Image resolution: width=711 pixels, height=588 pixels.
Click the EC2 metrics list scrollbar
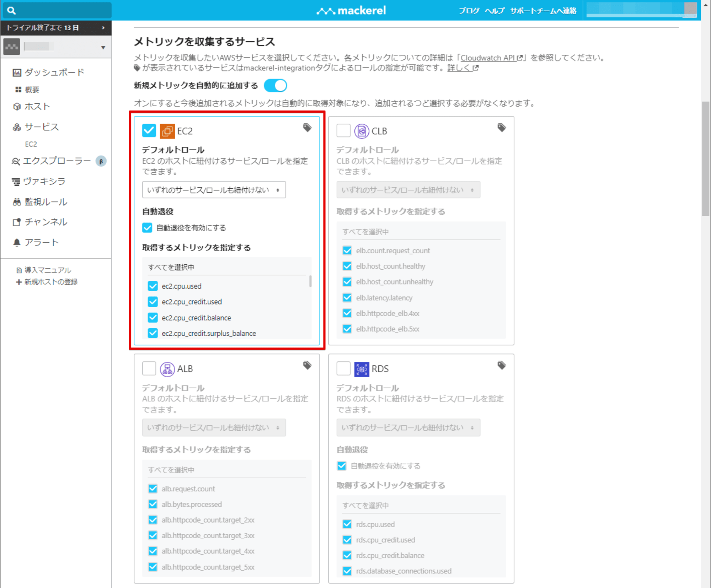tap(311, 281)
